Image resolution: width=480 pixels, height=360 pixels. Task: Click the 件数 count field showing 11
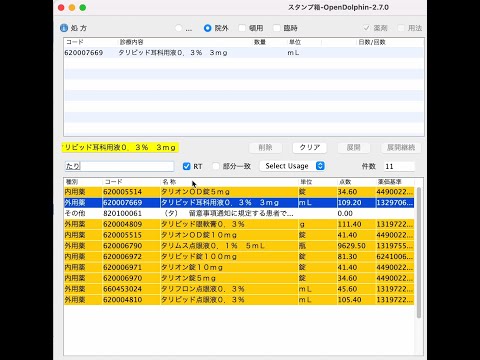coord(399,166)
